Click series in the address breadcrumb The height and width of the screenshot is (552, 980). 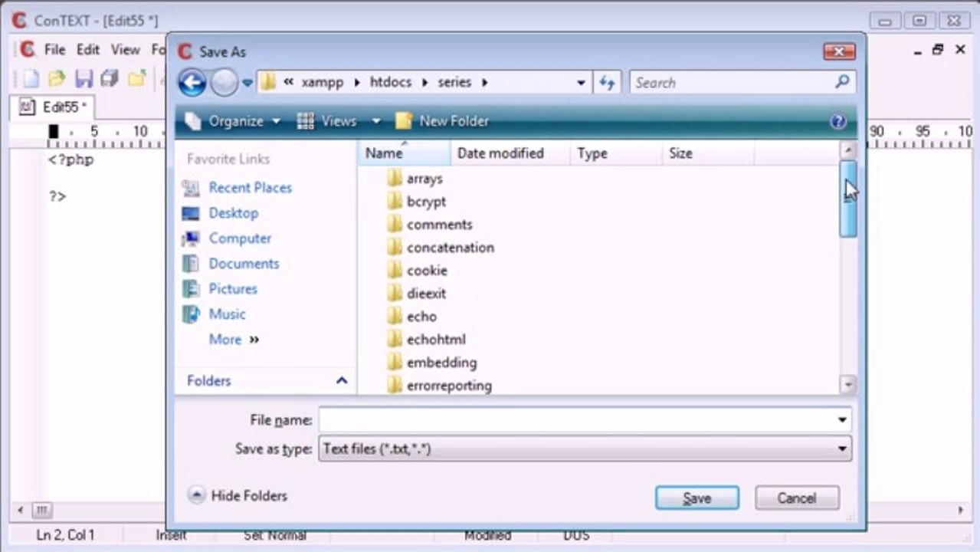click(454, 82)
